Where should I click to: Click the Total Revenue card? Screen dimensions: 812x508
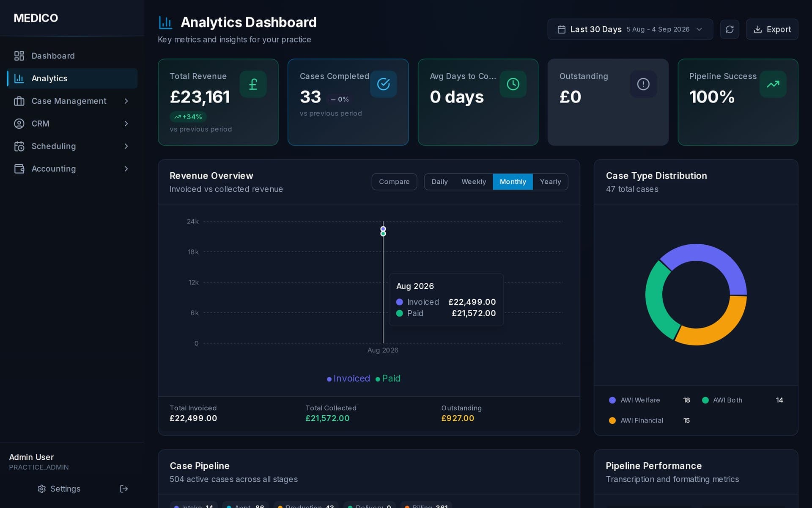pos(218,102)
